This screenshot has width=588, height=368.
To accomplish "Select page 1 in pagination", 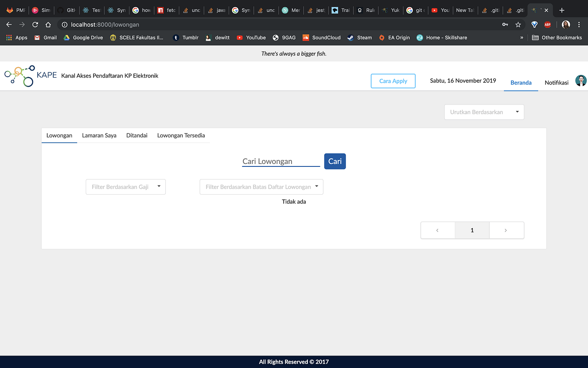I will coord(472,230).
